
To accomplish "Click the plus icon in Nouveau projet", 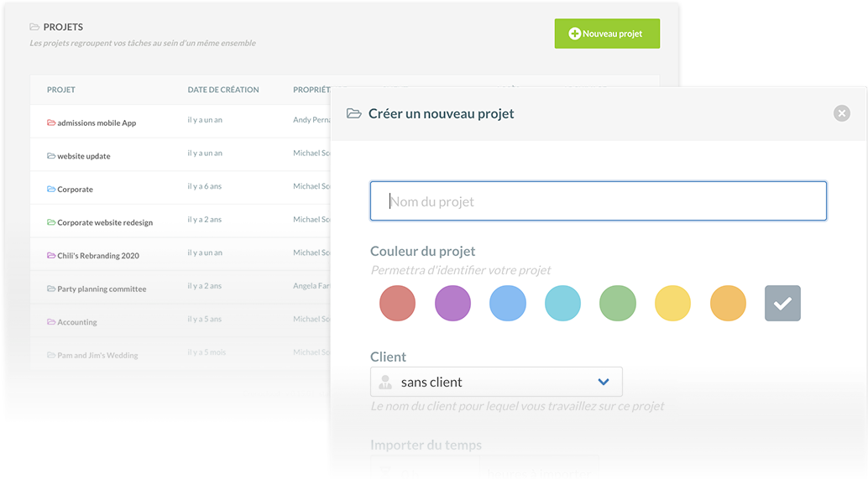I will [x=574, y=34].
